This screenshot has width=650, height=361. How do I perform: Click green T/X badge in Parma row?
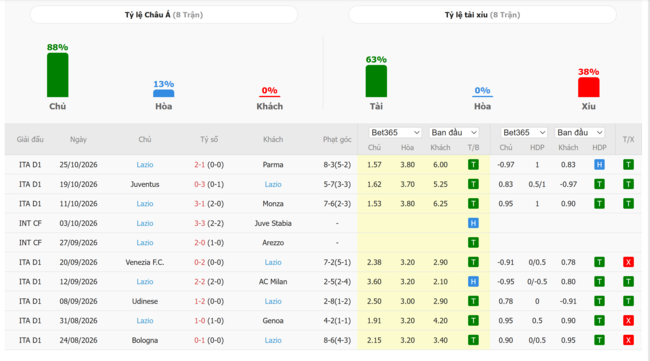[628, 165]
